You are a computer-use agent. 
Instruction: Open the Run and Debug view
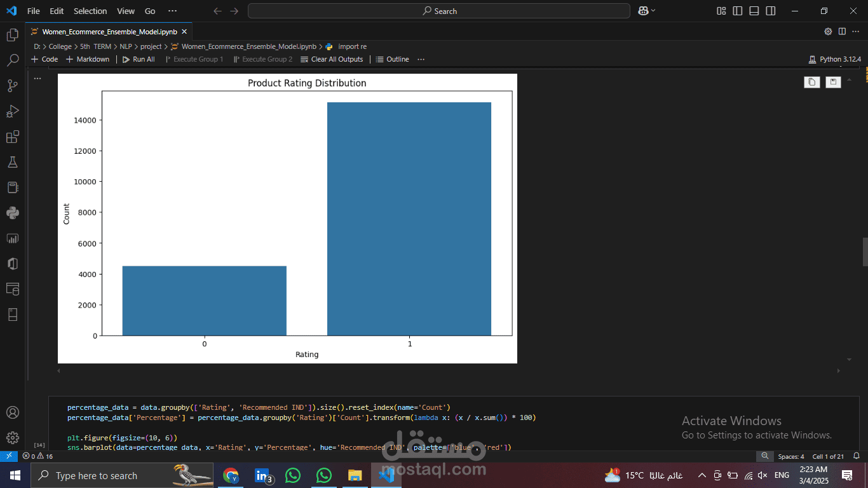12,111
